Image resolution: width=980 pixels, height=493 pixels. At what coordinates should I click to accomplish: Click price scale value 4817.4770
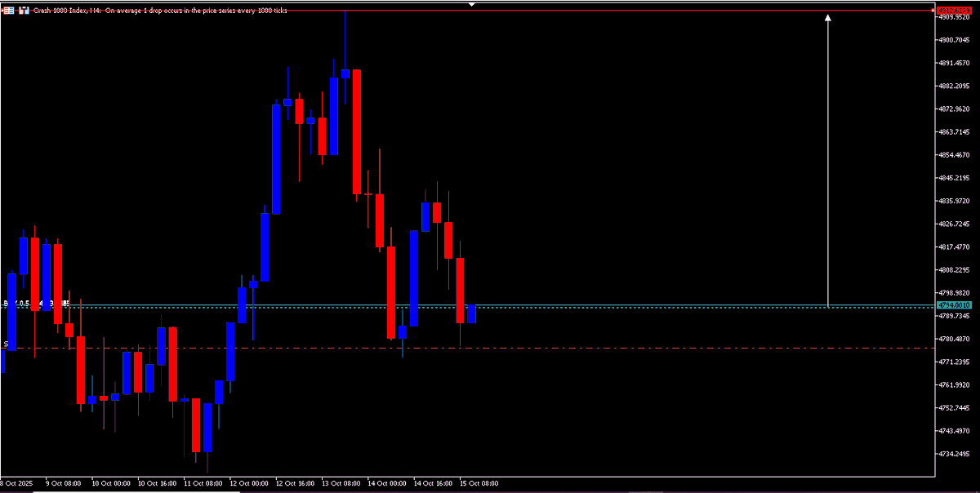pyautogui.click(x=955, y=246)
